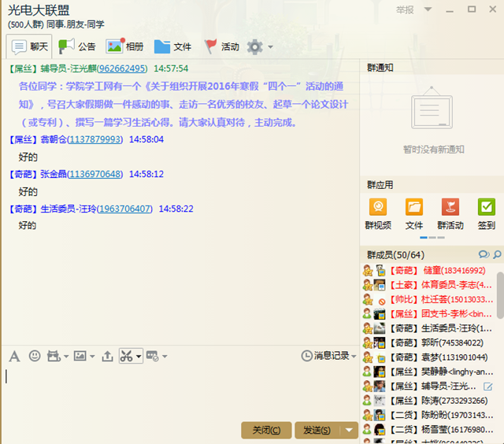Image resolution: width=504 pixels, height=444 pixels.
Task: Click the edit card icon beside 辅导员-汪光
Action: [x=488, y=387]
